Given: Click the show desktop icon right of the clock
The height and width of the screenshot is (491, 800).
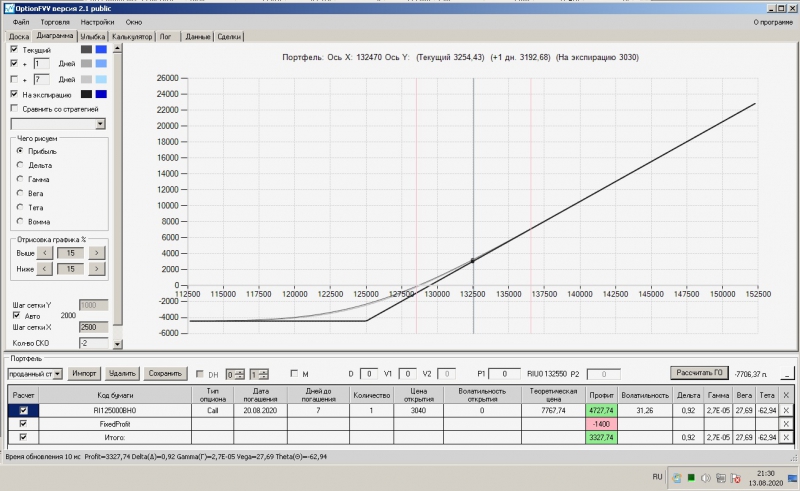Looking at the screenshot, I should 793,478.
